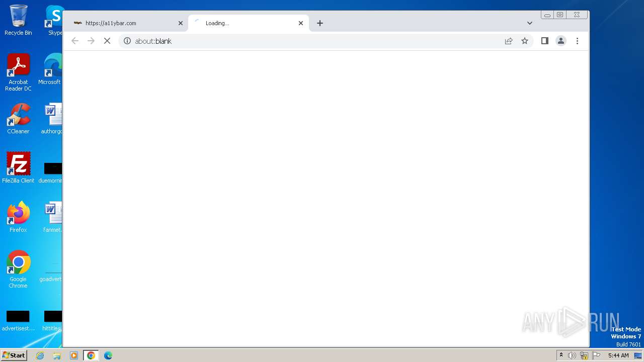Open Windows Media Player from taskbar

(74, 355)
